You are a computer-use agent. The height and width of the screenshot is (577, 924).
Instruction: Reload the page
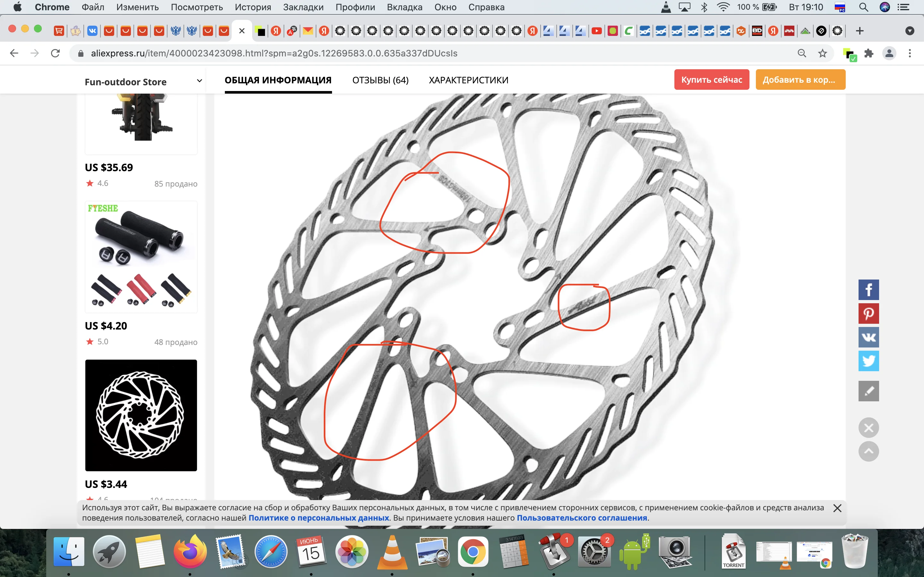pos(56,54)
